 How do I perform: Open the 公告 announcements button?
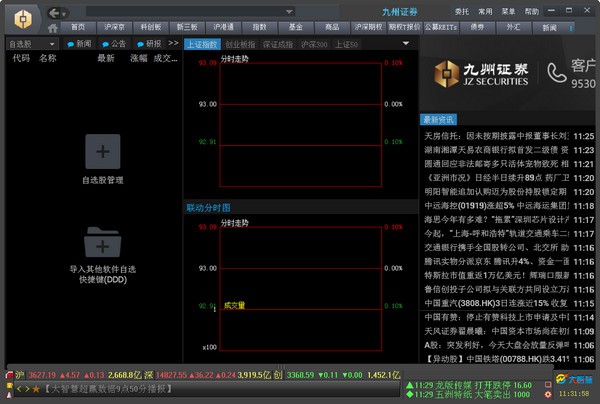pyautogui.click(x=114, y=44)
